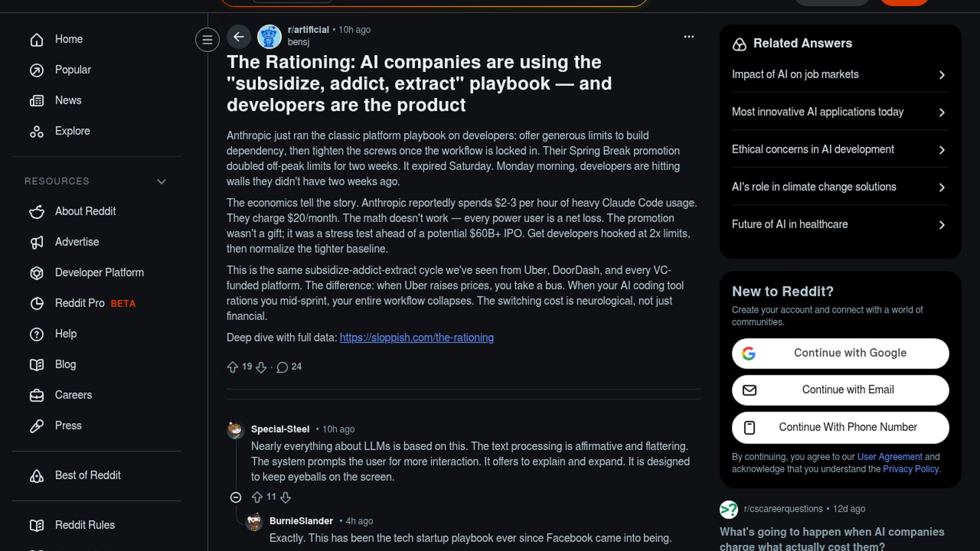The image size is (980, 551).
Task: Click the r/artificial community avatar
Action: 269,37
